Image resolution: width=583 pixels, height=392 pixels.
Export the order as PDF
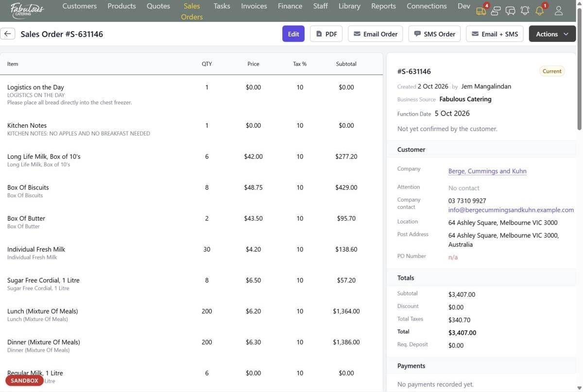(x=326, y=34)
